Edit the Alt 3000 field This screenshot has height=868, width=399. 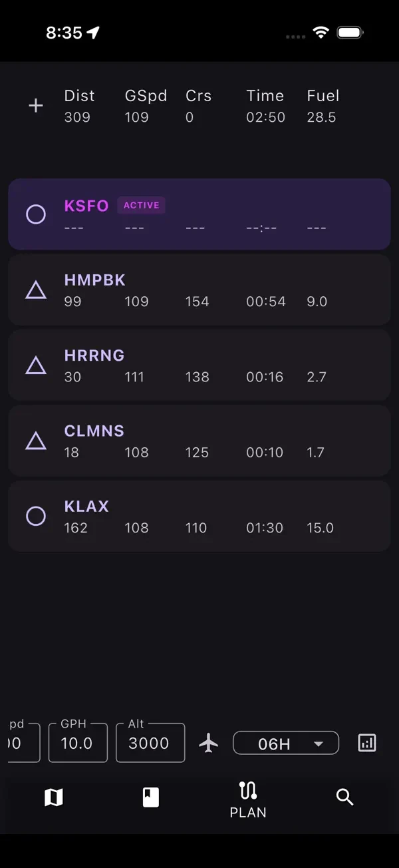click(150, 743)
